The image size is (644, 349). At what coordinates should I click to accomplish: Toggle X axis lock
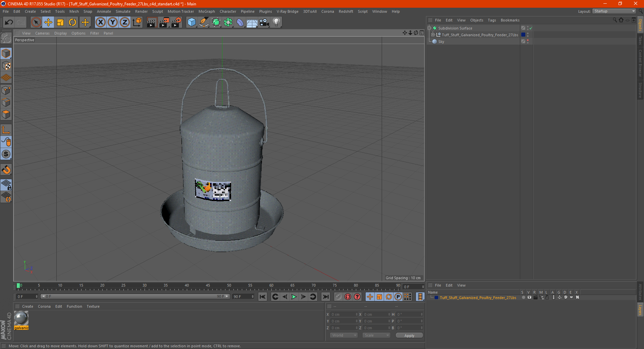pos(100,22)
